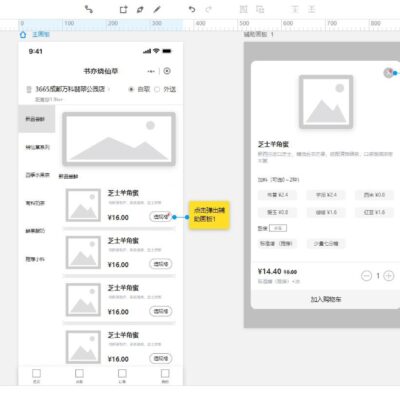This screenshot has width=400, height=400.
Task: Decrease quantity with the minus button
Action: 366,276
